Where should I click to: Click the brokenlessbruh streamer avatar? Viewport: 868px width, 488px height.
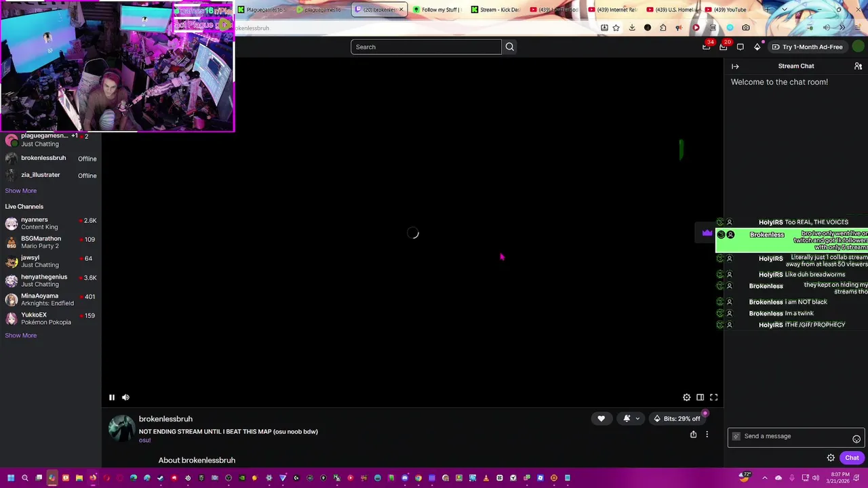122,428
